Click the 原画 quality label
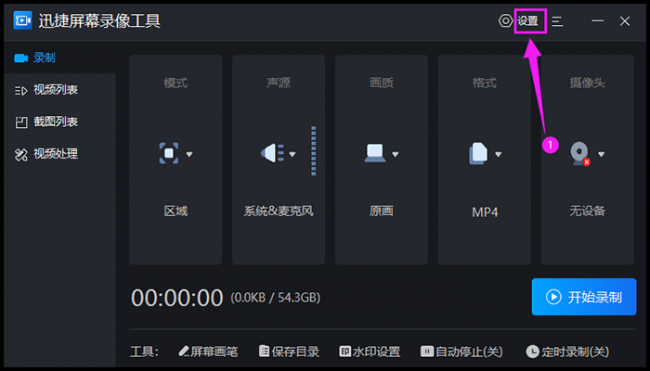The height and width of the screenshot is (371, 650). tap(381, 211)
